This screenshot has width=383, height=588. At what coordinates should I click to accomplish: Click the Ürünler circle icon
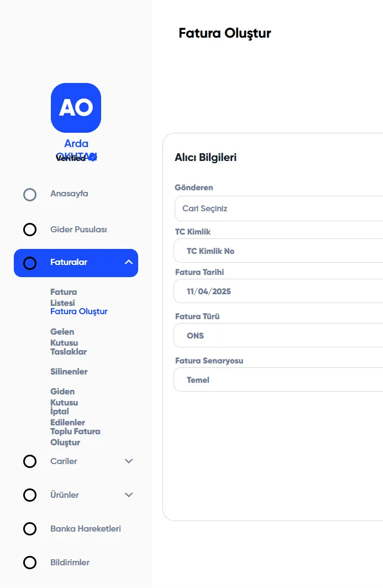(x=30, y=495)
